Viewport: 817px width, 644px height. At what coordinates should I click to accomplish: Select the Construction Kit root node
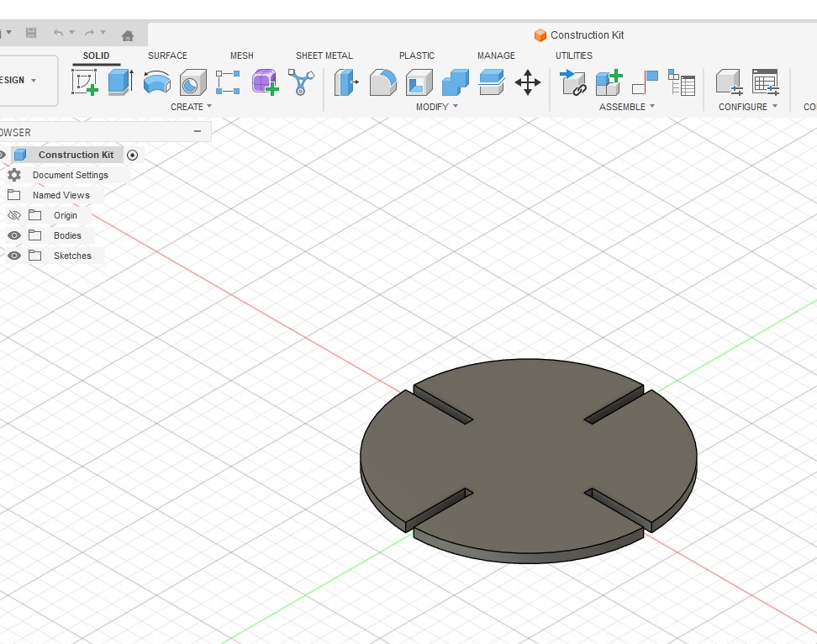(x=76, y=155)
